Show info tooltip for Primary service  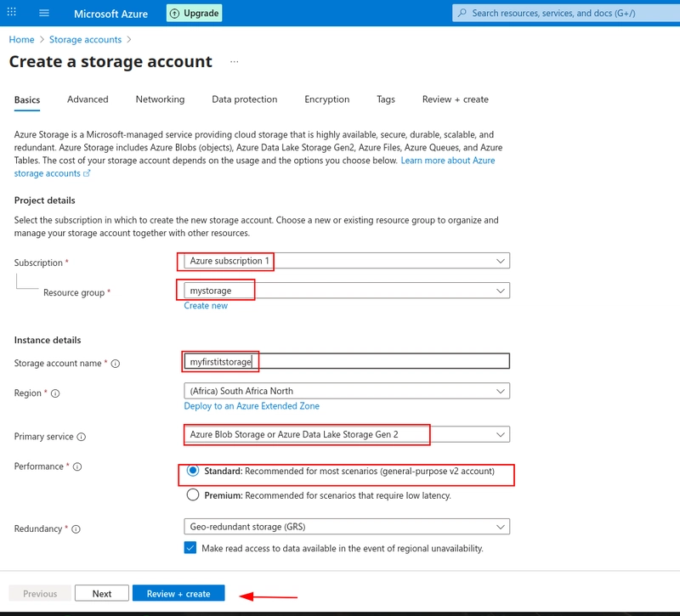[82, 437]
